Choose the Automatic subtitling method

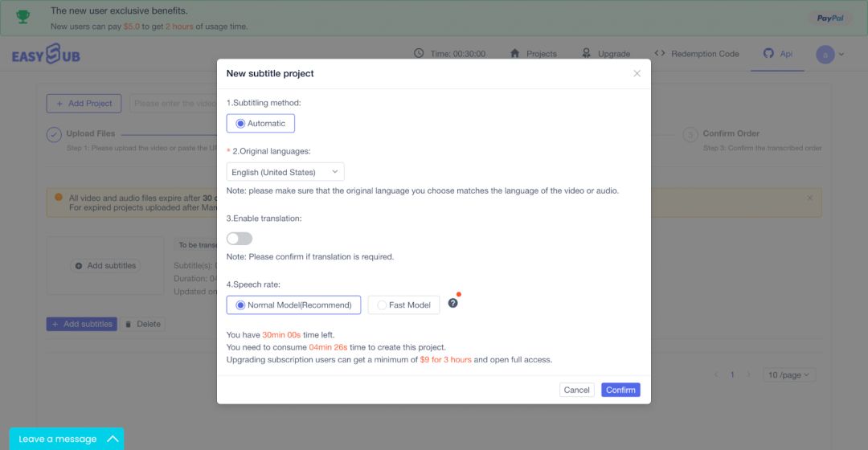click(x=260, y=124)
